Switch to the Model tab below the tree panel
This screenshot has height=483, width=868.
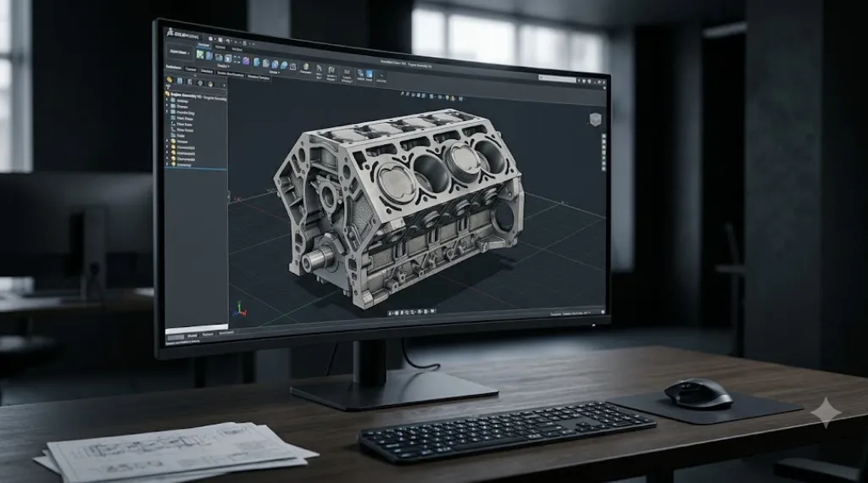192,336
